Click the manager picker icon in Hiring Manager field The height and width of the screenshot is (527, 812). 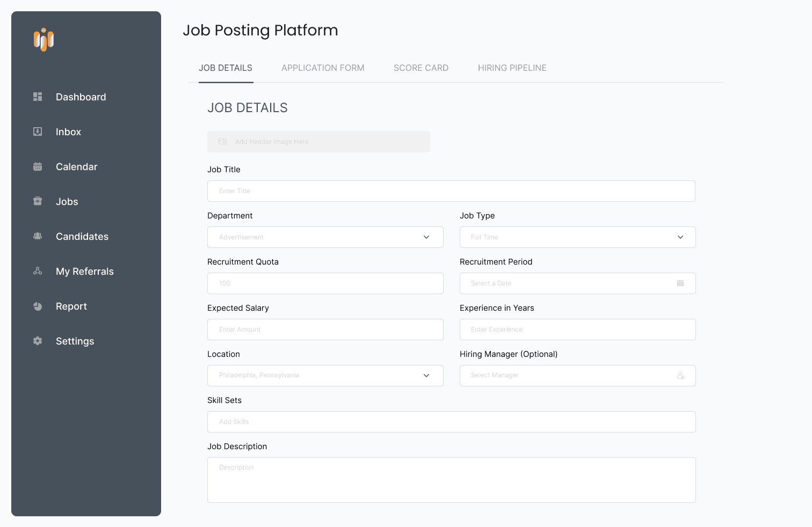(680, 375)
